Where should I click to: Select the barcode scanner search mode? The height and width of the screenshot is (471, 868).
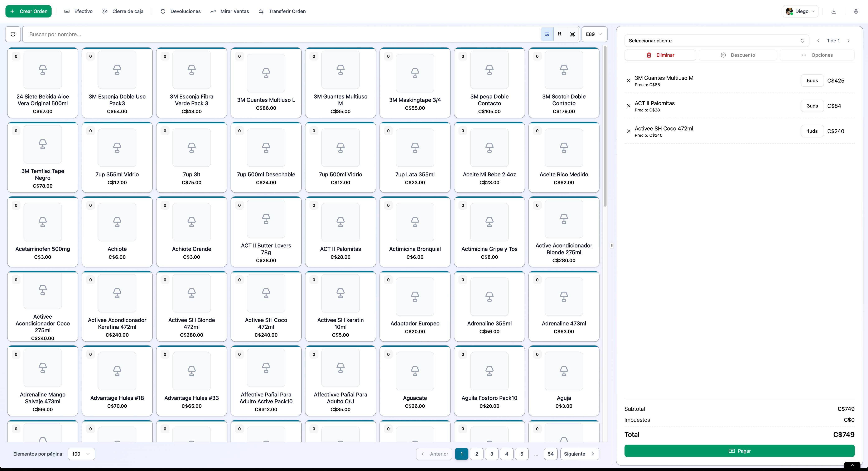pos(572,34)
